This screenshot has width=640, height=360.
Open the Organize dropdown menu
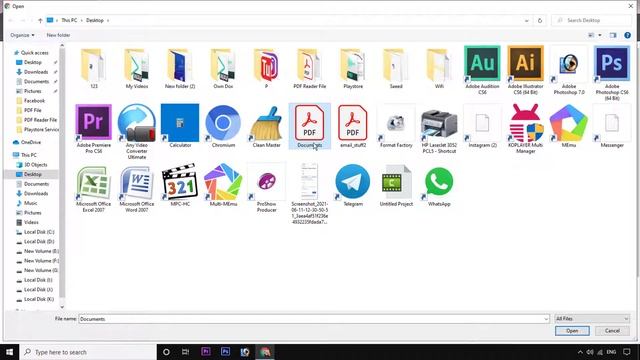click(22, 35)
